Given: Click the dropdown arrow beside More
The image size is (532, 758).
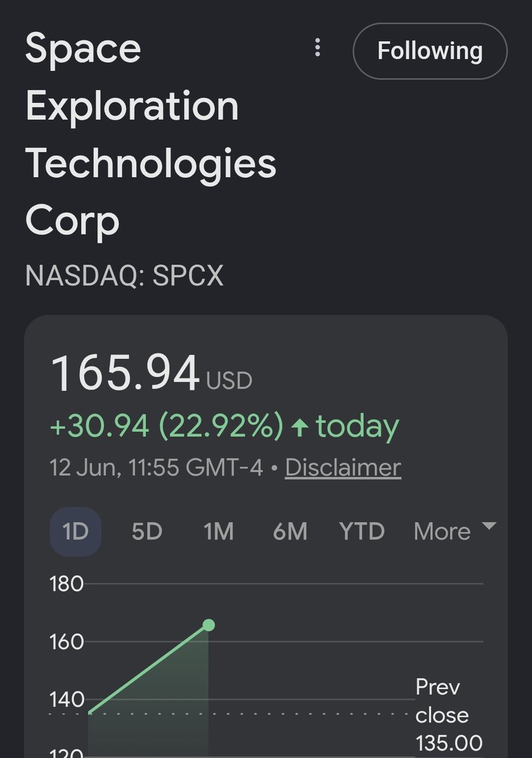Looking at the screenshot, I should click(x=489, y=526).
